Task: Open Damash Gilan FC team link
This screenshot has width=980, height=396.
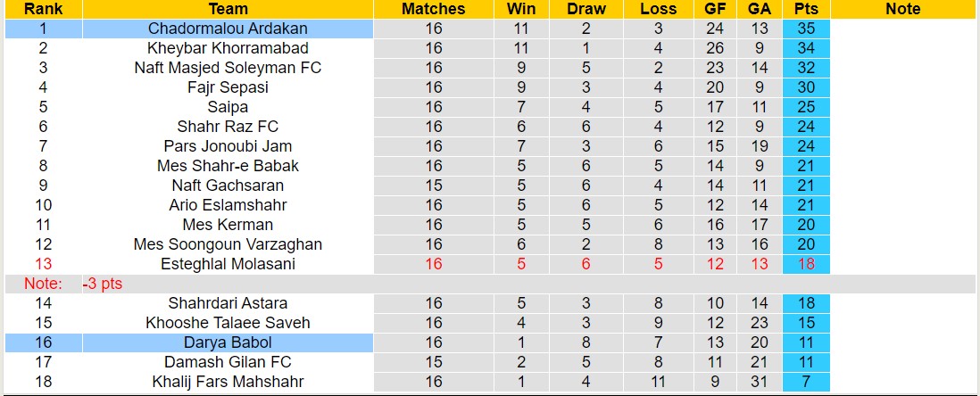Action: (x=228, y=362)
